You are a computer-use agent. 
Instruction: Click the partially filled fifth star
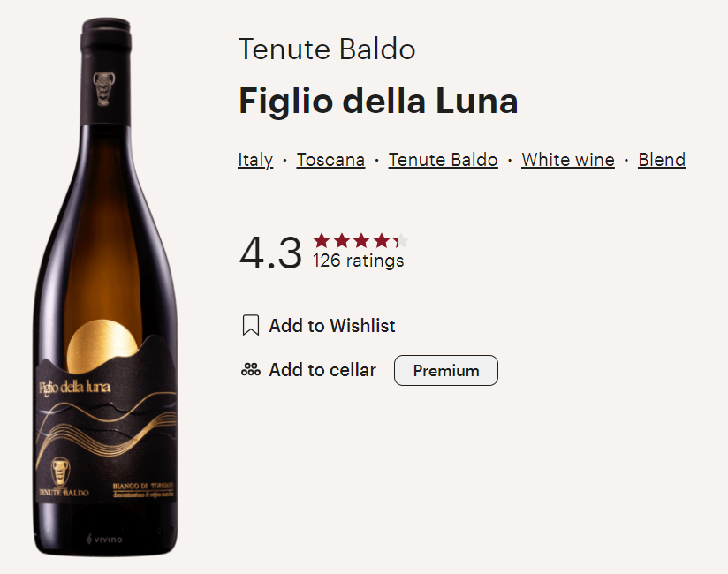[401, 240]
